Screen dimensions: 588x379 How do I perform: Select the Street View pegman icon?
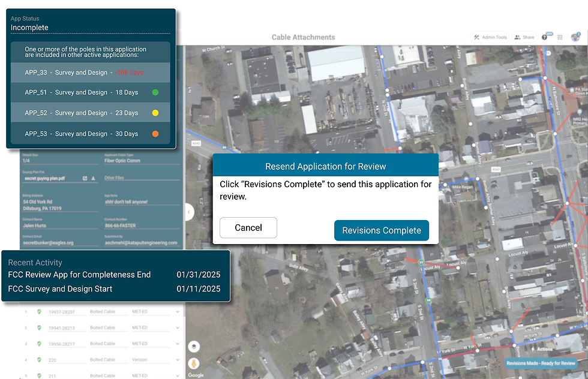(x=194, y=363)
